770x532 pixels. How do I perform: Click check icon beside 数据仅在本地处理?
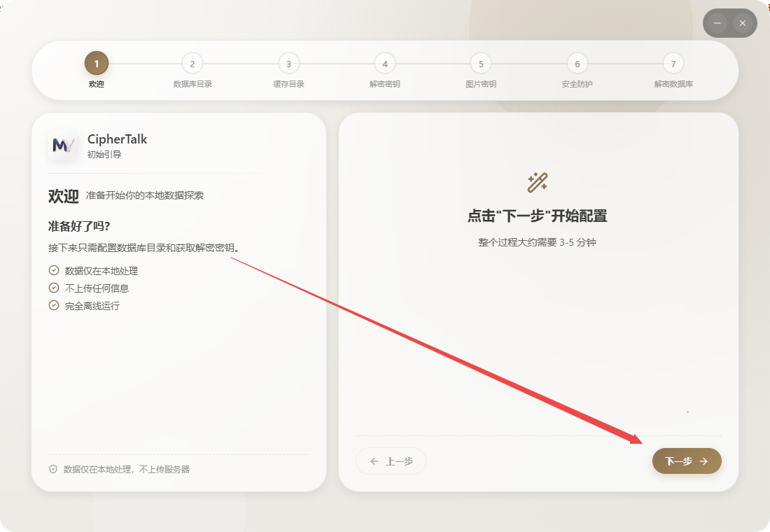tap(54, 270)
